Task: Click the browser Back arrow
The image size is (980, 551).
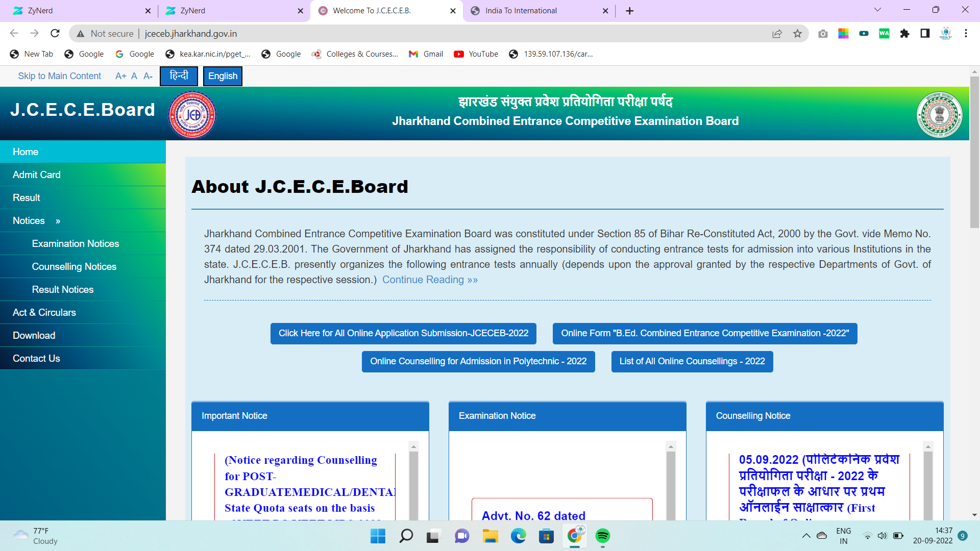Action: 14,33
